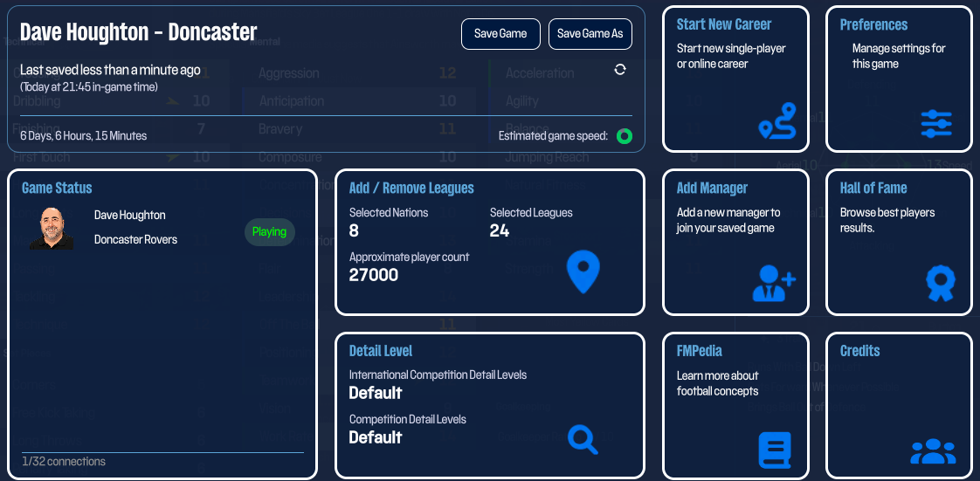This screenshot has width=980, height=481.
Task: Click the Hall of Fame rosette icon
Action: [x=940, y=283]
